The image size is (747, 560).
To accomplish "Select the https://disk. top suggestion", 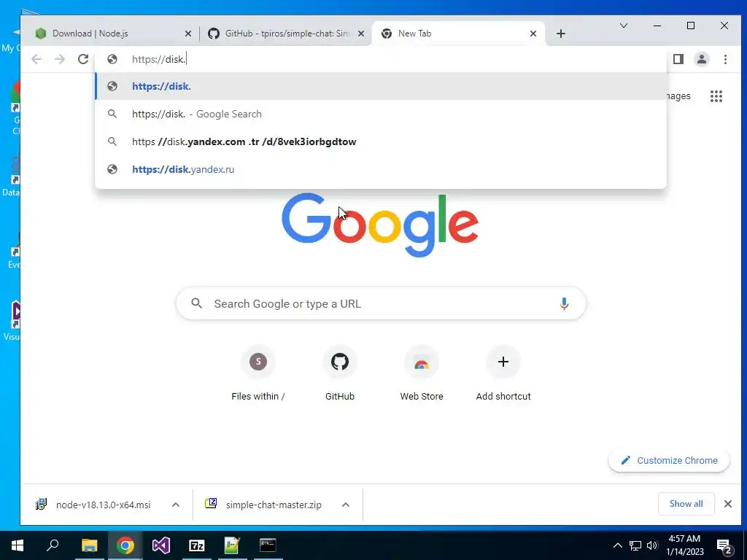I will click(x=381, y=86).
